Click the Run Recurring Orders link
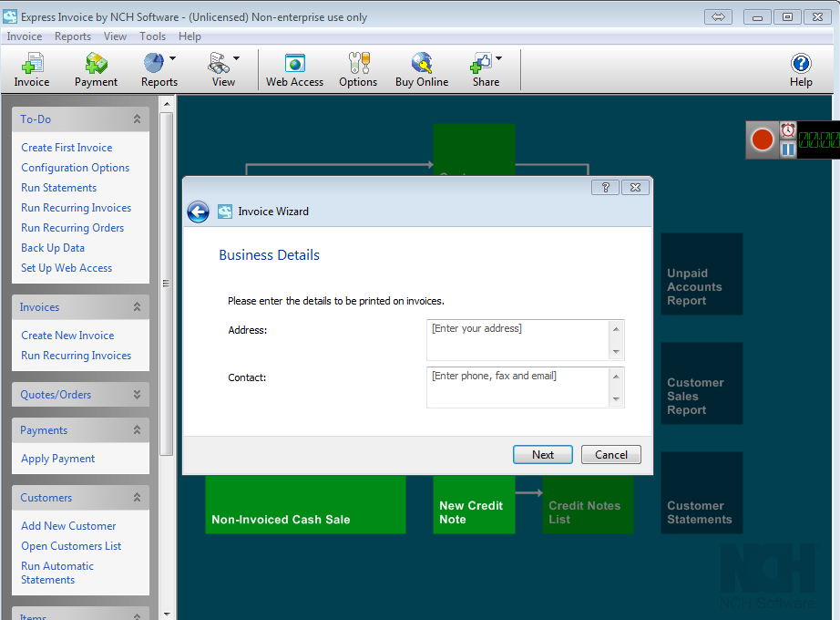 72,228
